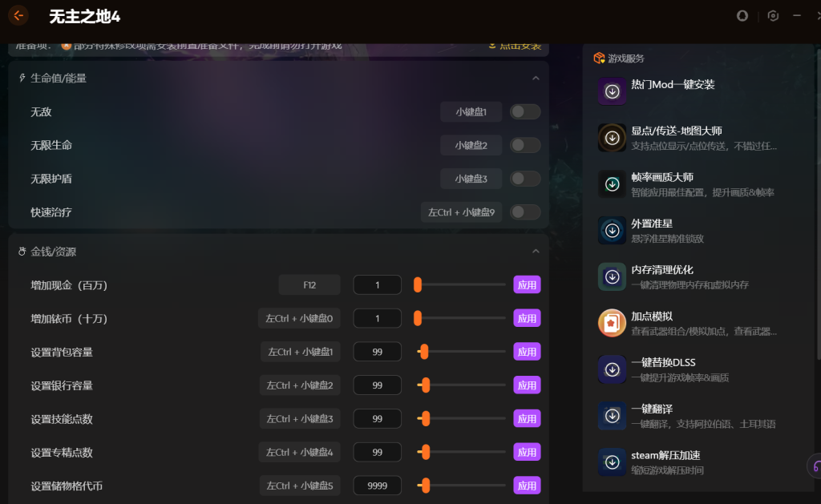
Task: Open the 显点/传送-地图大师 icon
Action: pos(612,138)
